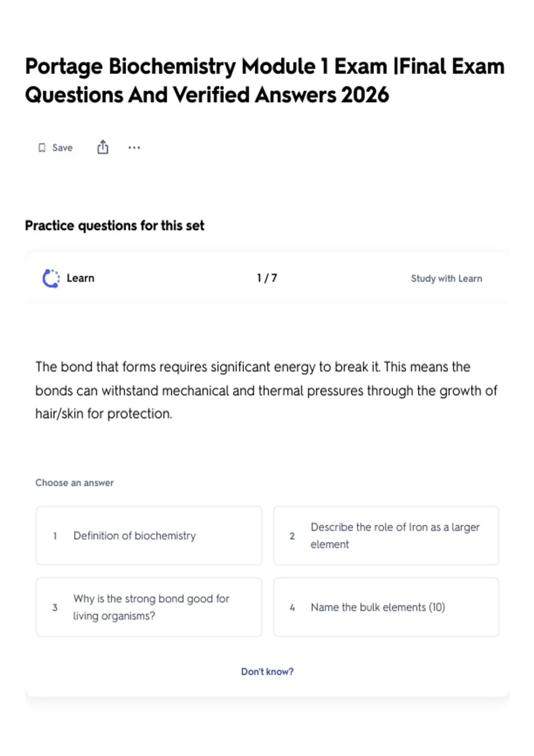Click the Save text label
This screenshot has height=756, width=534.
coord(62,148)
